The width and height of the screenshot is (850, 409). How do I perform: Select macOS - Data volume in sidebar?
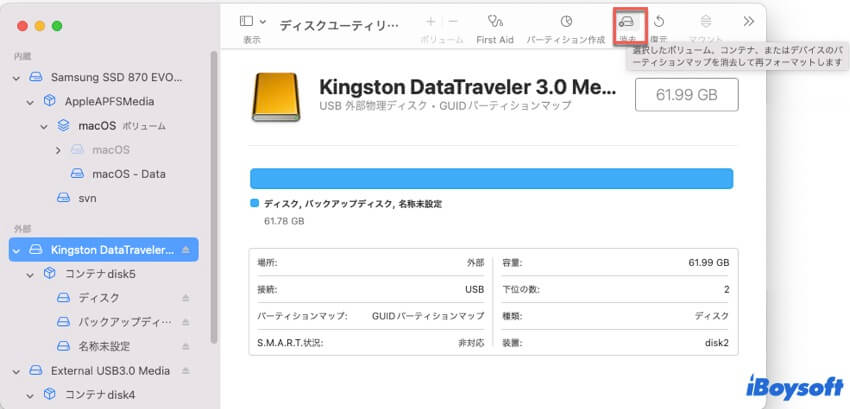(x=128, y=174)
